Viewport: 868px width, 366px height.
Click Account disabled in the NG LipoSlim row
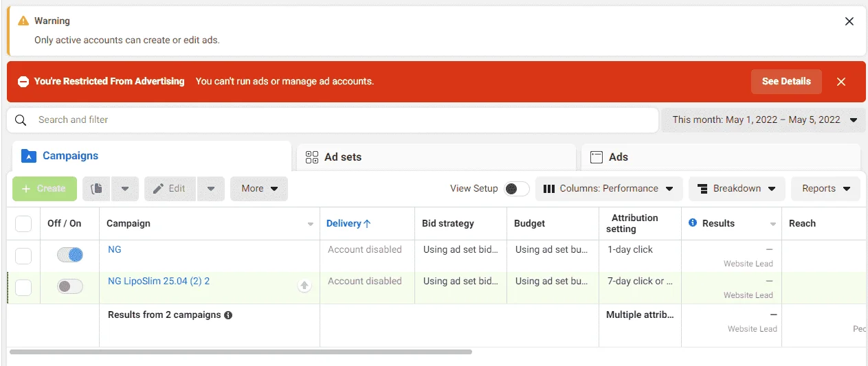(365, 282)
